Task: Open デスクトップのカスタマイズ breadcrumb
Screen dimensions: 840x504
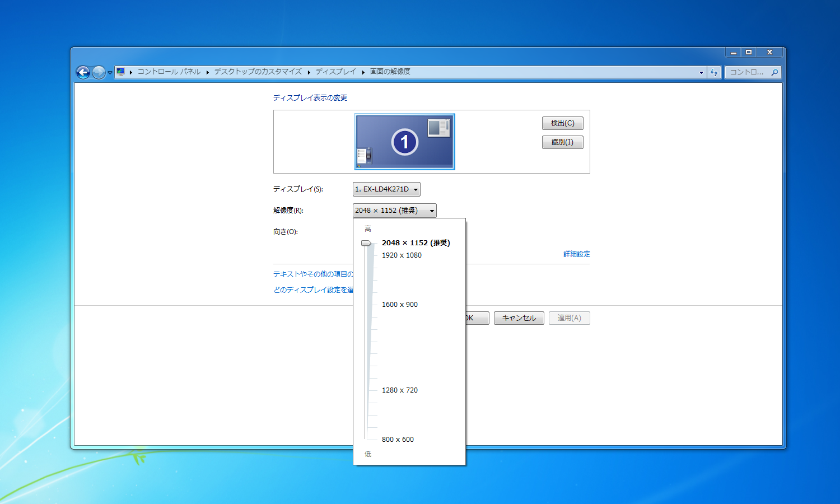Action: [x=258, y=72]
